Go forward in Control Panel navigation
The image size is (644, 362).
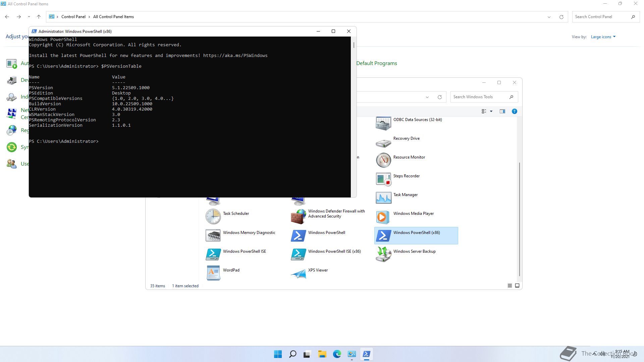coord(19,17)
